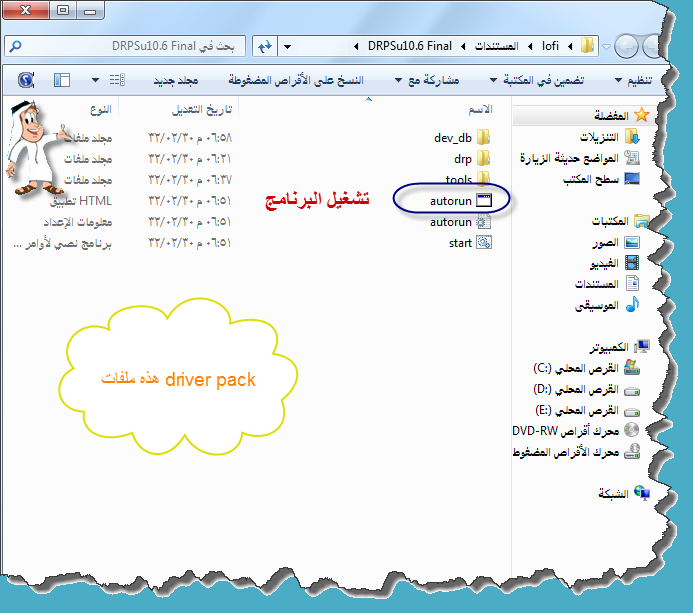Sort by تاريخ التعديل date column
The width and height of the screenshot is (693, 613).
[x=202, y=109]
